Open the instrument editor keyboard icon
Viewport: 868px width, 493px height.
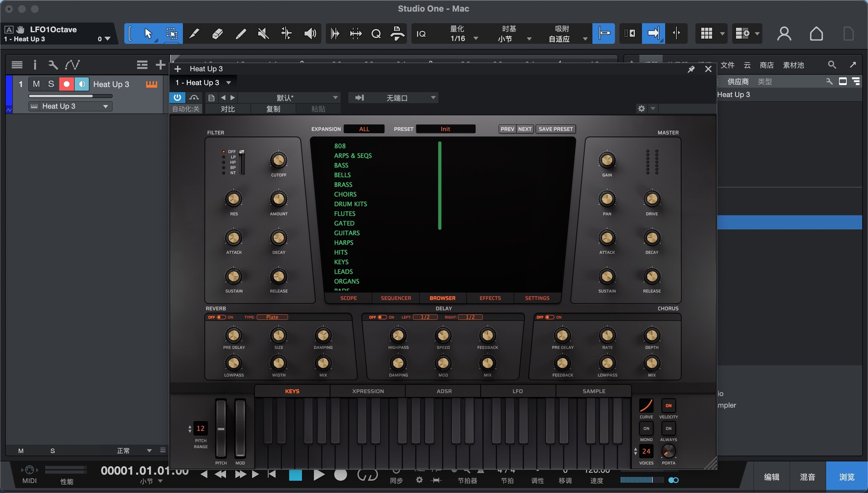151,84
